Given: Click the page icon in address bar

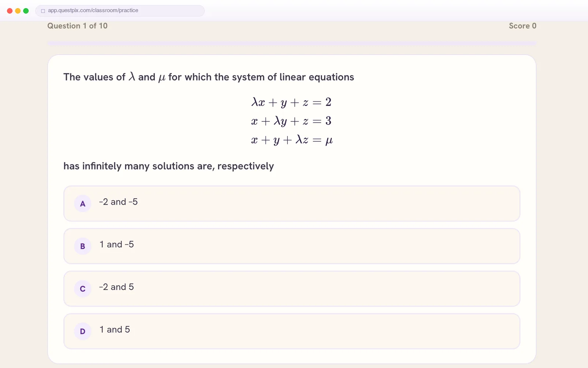Looking at the screenshot, I should 43,11.
